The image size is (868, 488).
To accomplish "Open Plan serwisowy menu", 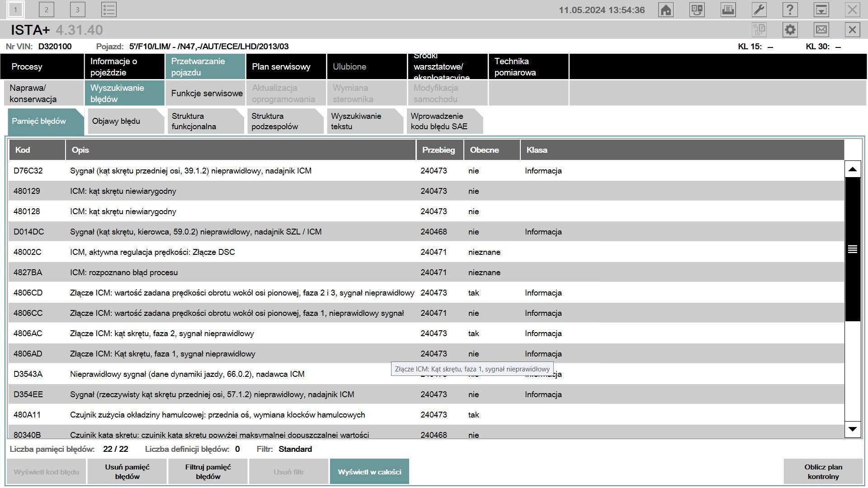I will click(x=286, y=66).
